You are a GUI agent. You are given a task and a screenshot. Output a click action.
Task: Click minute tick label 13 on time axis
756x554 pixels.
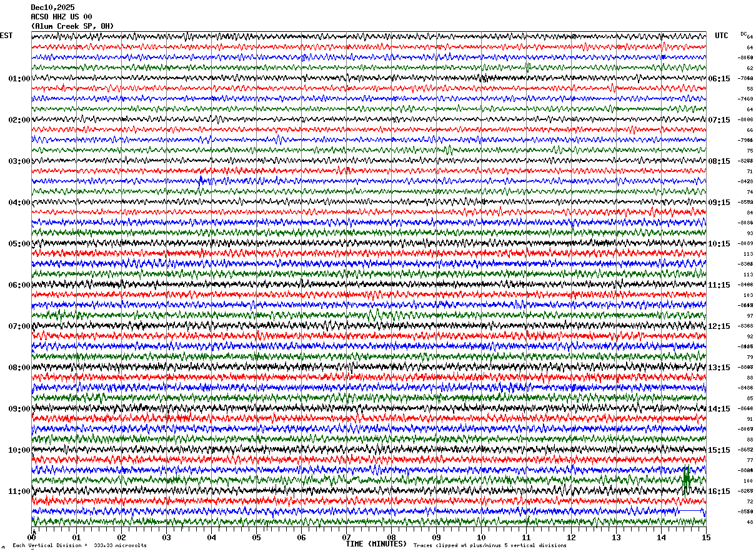pos(617,537)
